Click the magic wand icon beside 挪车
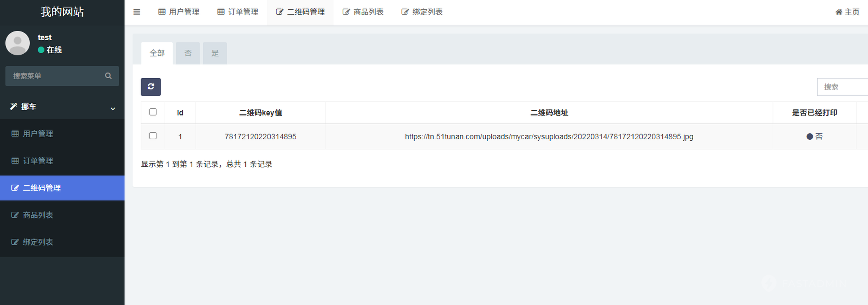This screenshot has height=305, width=868. pyautogui.click(x=13, y=106)
